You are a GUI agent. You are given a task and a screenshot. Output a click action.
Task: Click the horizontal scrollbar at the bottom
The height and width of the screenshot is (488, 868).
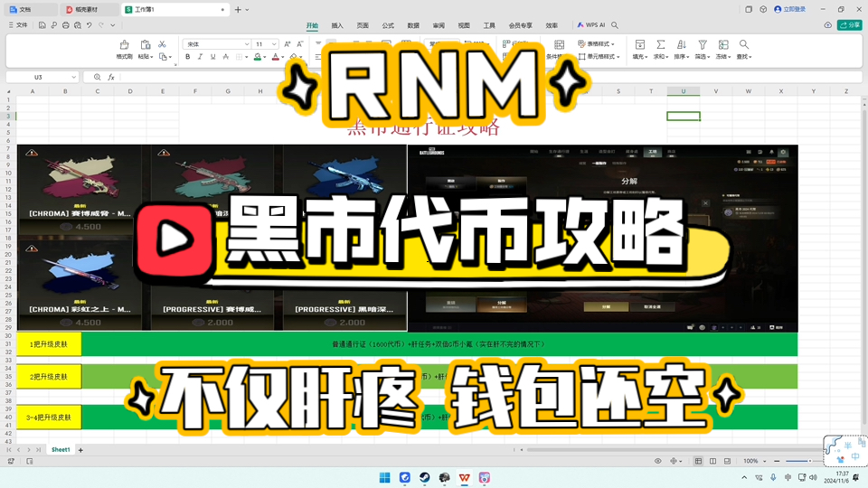point(673,450)
